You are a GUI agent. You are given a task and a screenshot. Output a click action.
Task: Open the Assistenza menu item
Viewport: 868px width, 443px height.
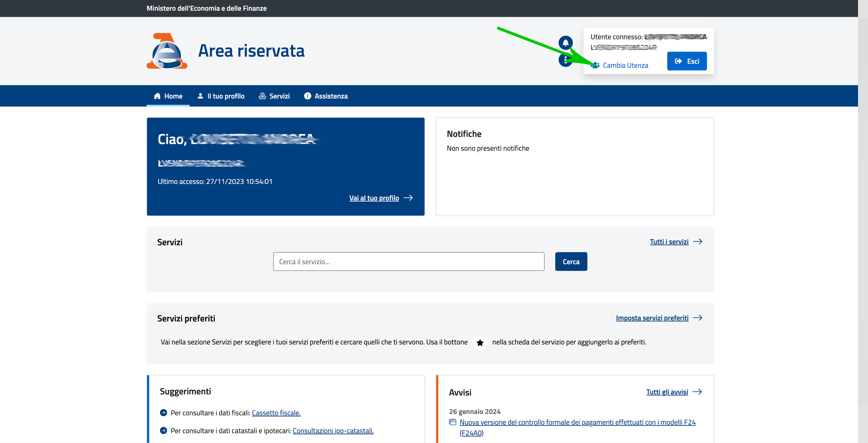tap(326, 96)
